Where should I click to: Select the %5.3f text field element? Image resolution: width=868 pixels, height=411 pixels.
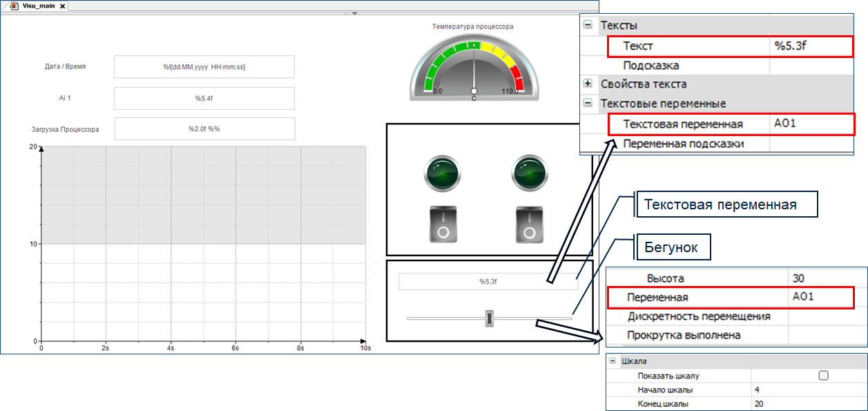[x=488, y=281]
